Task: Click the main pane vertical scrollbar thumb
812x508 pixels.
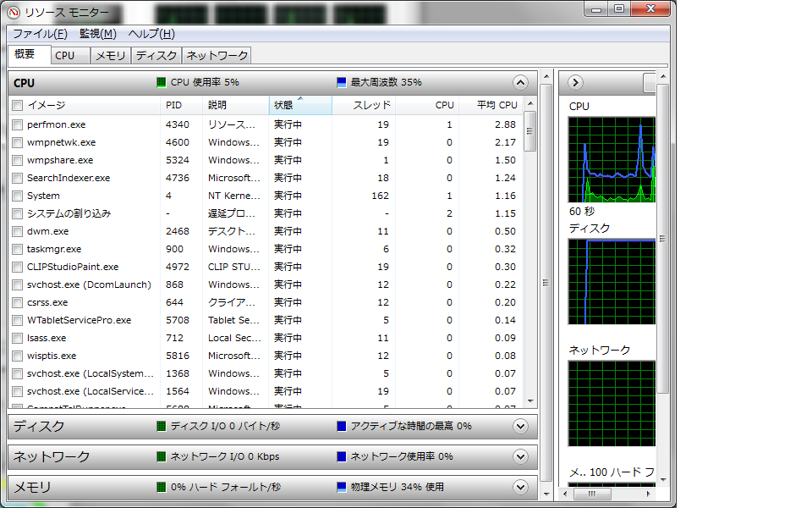Action: click(x=546, y=283)
